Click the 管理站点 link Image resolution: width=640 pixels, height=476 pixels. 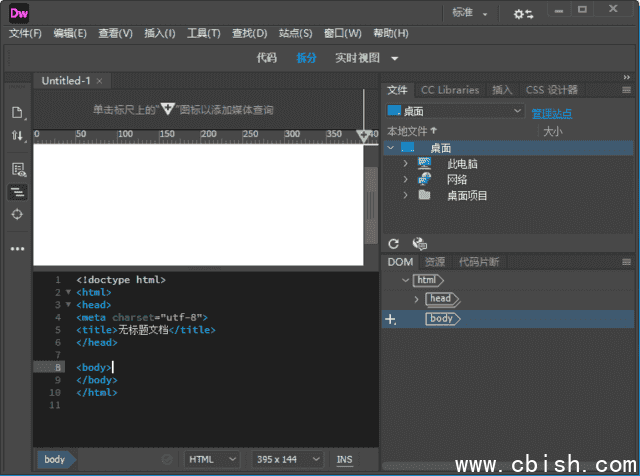click(551, 113)
